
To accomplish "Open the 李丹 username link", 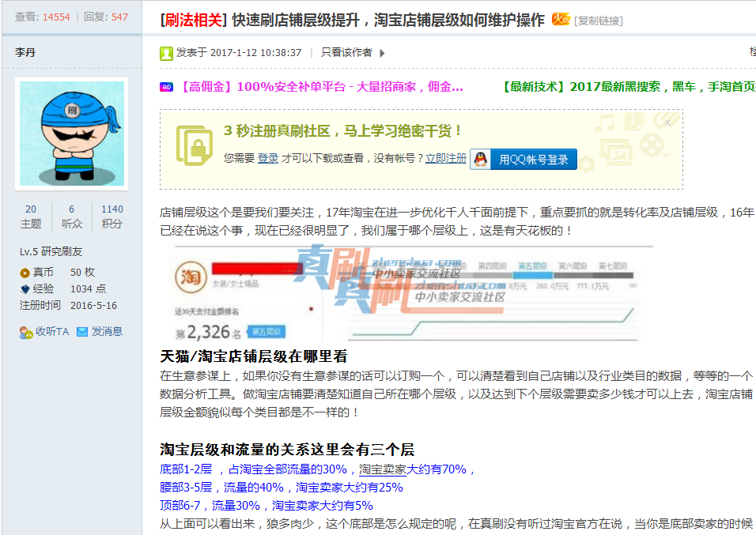I will 25,52.
